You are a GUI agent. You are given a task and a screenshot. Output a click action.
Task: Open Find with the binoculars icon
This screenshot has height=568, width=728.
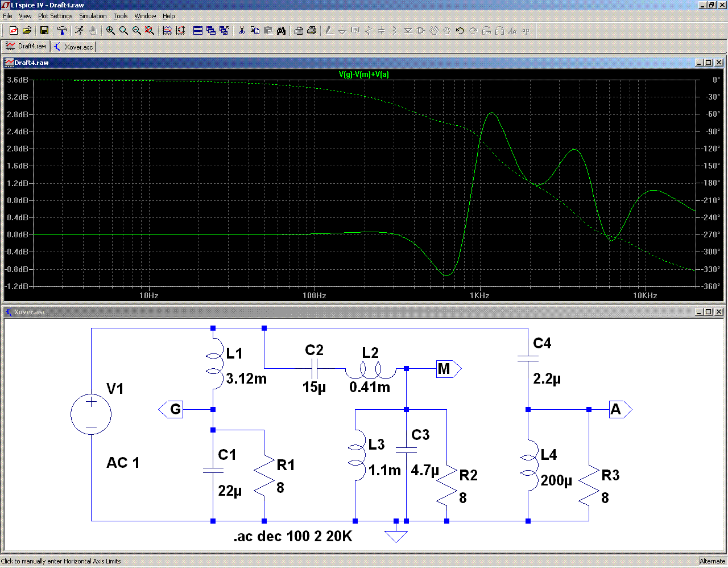click(281, 31)
